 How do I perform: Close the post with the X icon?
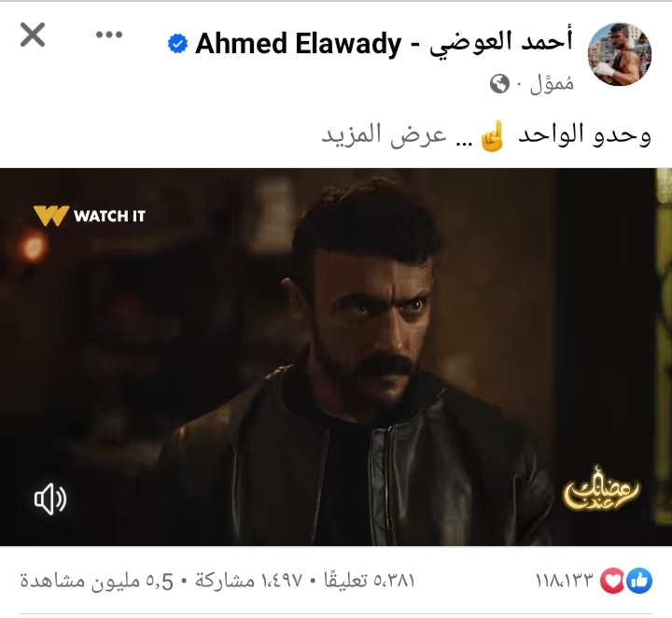click(33, 35)
